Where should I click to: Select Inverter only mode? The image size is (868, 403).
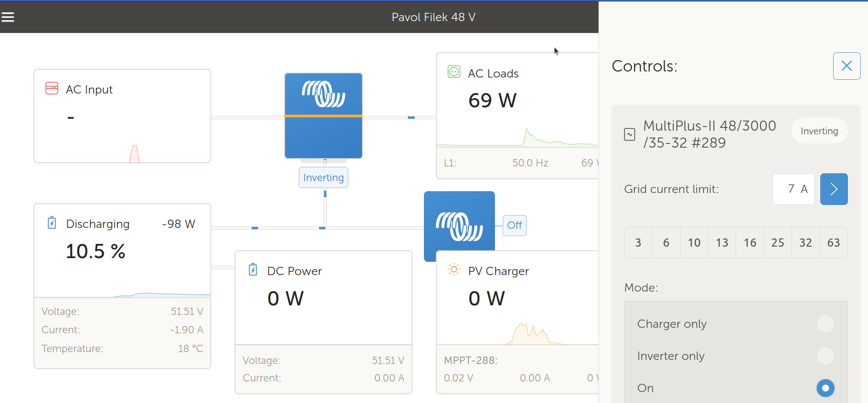(x=825, y=356)
